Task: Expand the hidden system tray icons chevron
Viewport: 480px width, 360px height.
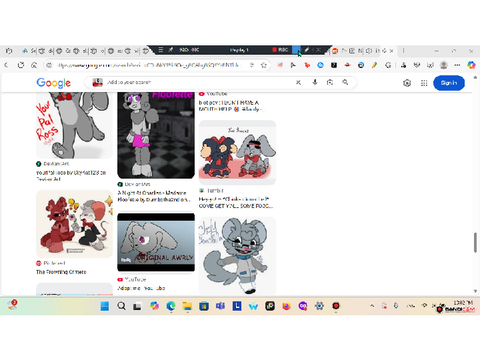Action: [372, 306]
